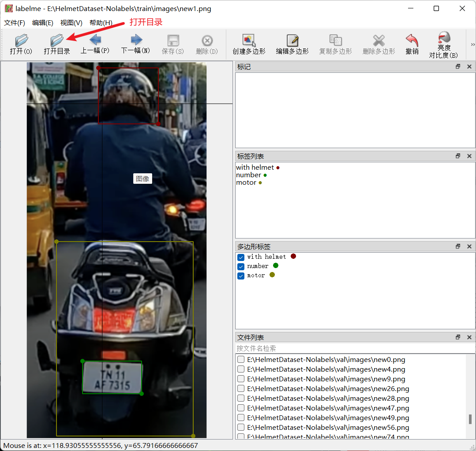Expand toolbar overflow chevron

[x=472, y=45]
